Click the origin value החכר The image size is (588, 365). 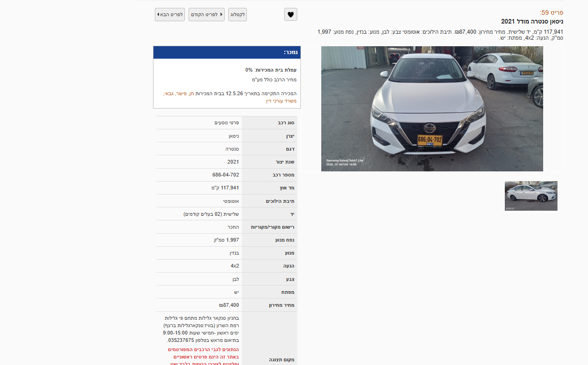tap(233, 227)
